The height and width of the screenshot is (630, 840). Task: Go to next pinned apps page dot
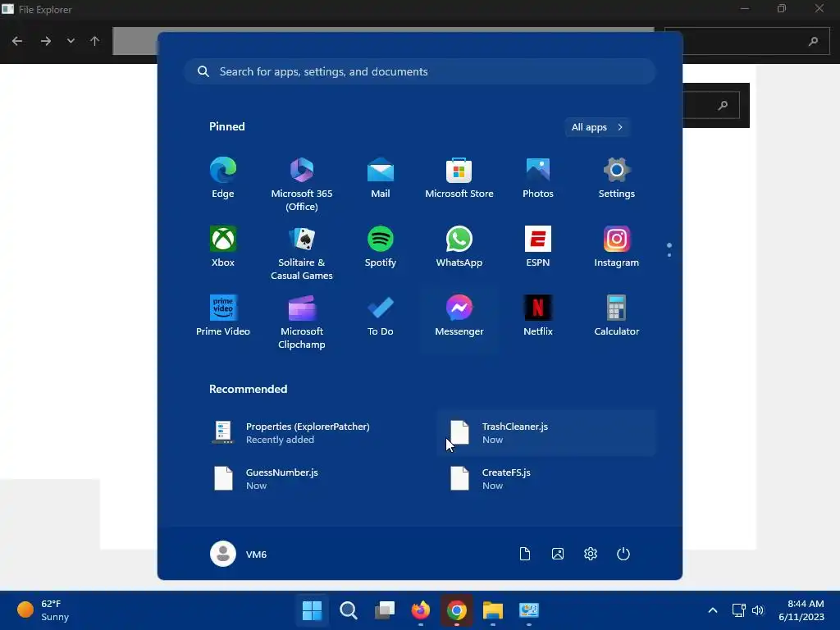(669, 255)
